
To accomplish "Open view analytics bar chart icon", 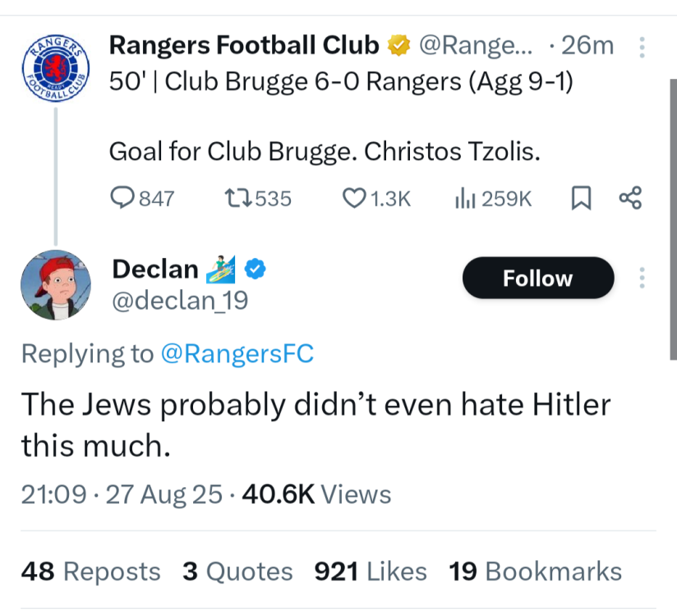I will pyautogui.click(x=465, y=198).
